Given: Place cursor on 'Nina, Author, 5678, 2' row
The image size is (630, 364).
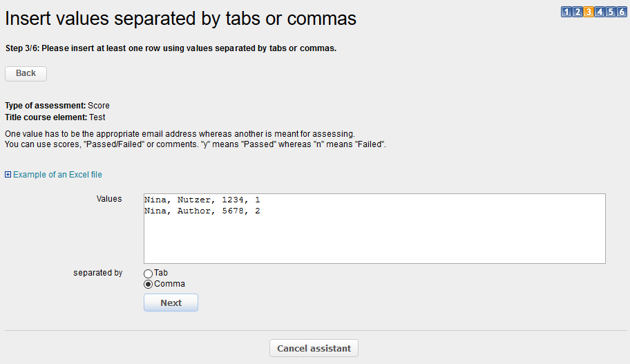Looking at the screenshot, I should pyautogui.click(x=202, y=211).
